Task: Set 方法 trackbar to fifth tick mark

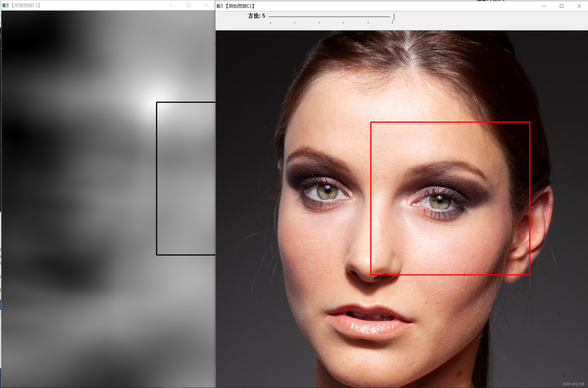Action: pos(368,17)
